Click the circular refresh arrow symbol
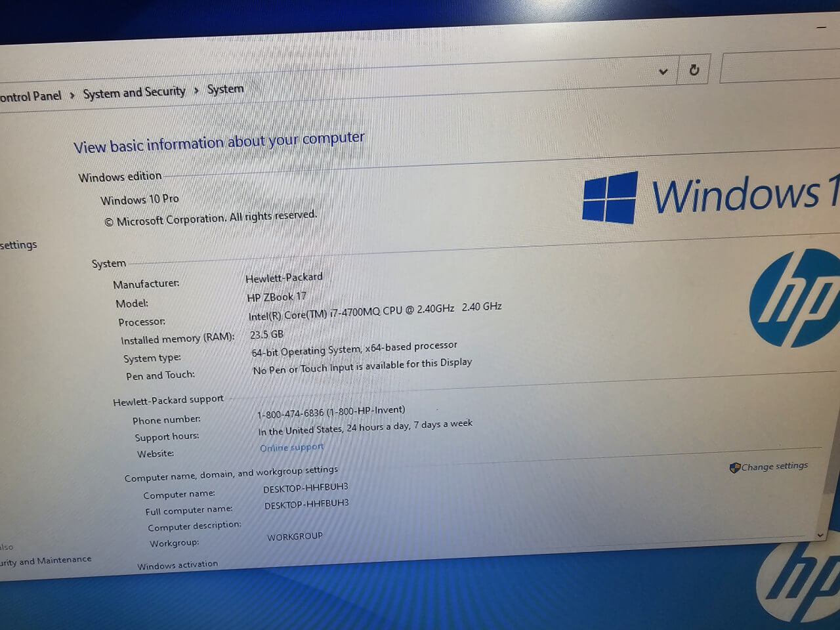Image resolution: width=840 pixels, height=630 pixels. 694,70
